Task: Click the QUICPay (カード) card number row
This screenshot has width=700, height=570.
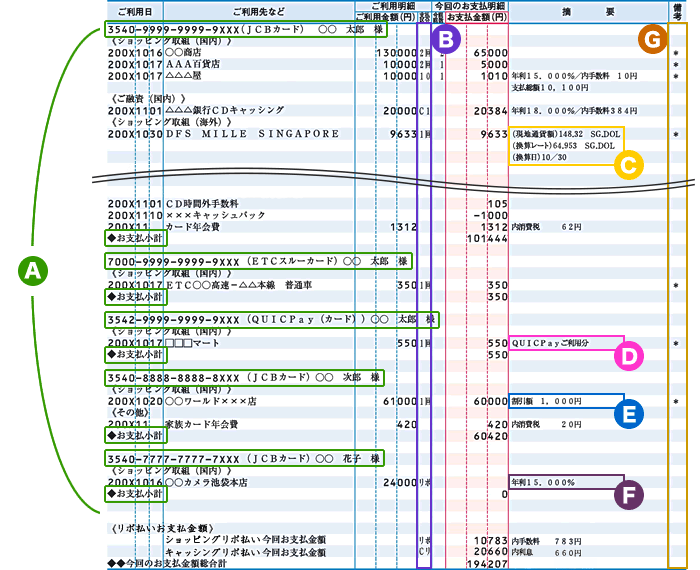Action: pyautogui.click(x=270, y=320)
